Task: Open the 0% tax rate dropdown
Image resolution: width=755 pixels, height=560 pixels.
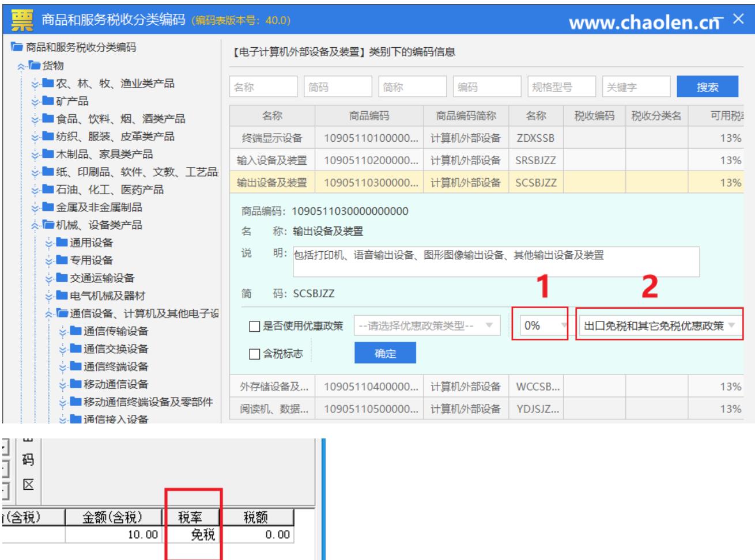Action: pyautogui.click(x=545, y=326)
